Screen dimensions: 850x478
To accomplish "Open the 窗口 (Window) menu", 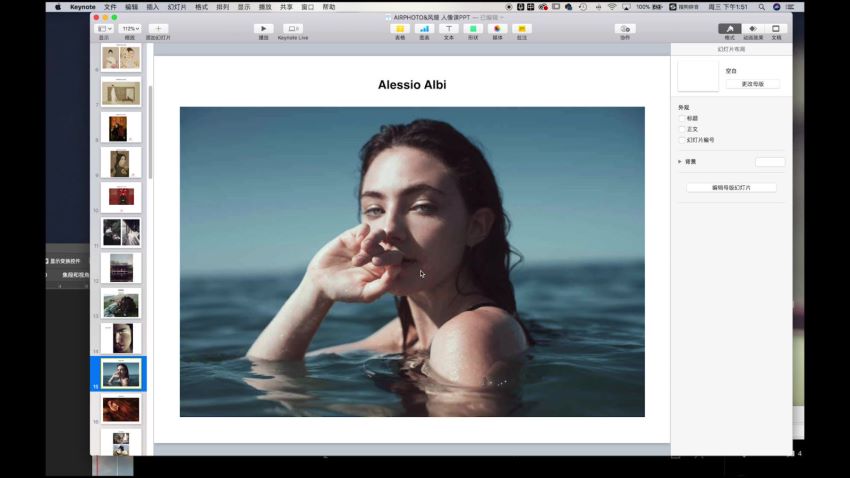I will tap(307, 7).
